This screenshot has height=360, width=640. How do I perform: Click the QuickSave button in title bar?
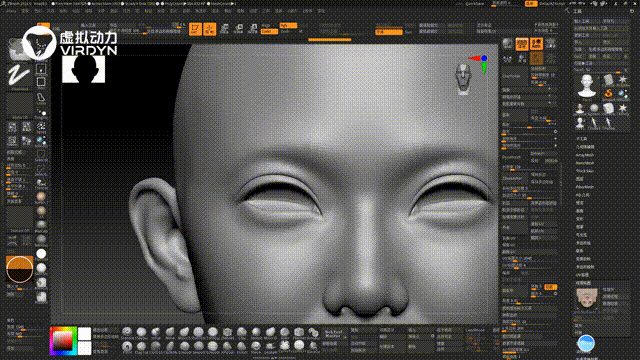point(475,4)
